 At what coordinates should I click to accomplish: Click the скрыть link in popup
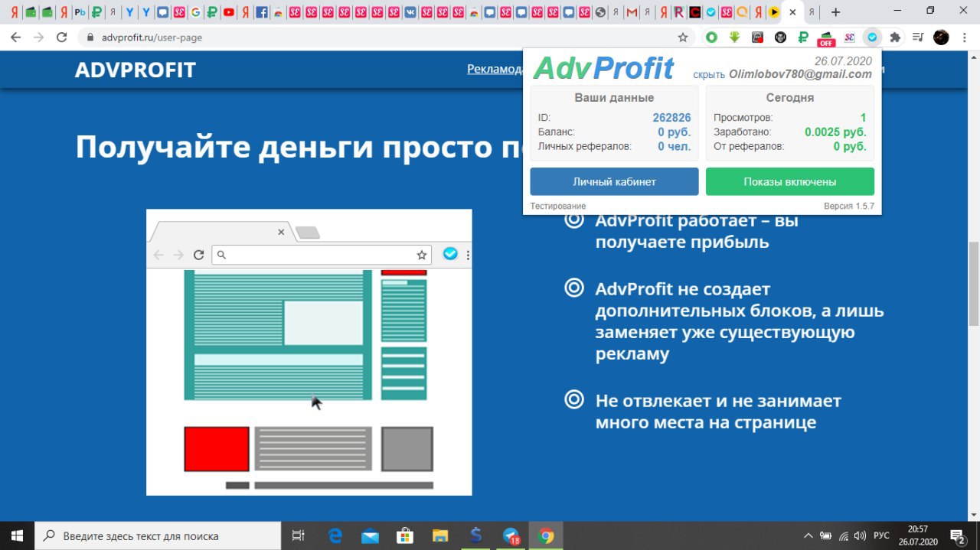pos(708,75)
